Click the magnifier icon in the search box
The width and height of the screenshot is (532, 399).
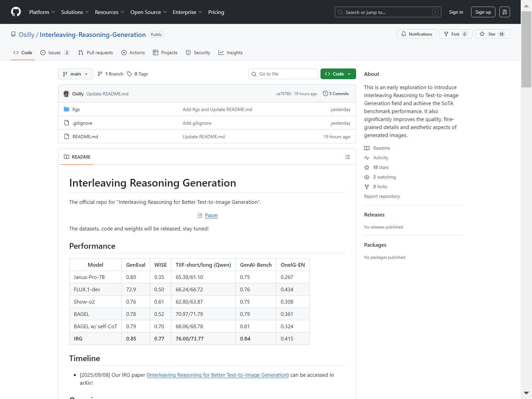pos(340,12)
